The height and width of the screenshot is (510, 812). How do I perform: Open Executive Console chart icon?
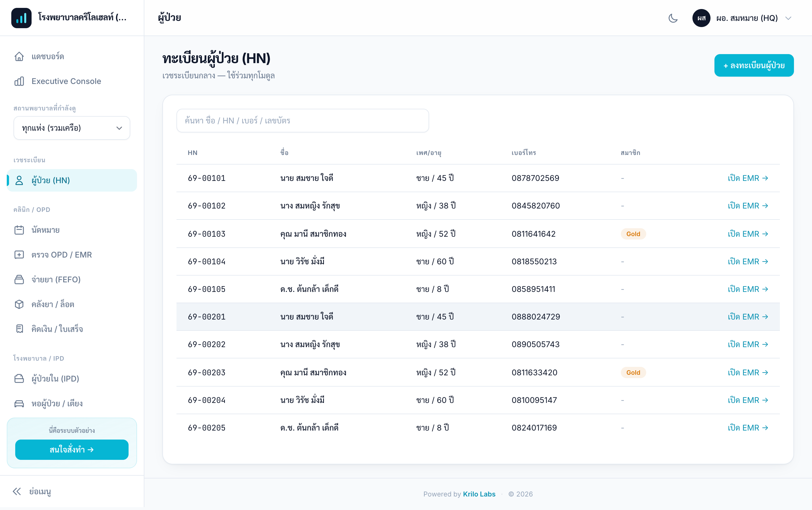(x=19, y=81)
